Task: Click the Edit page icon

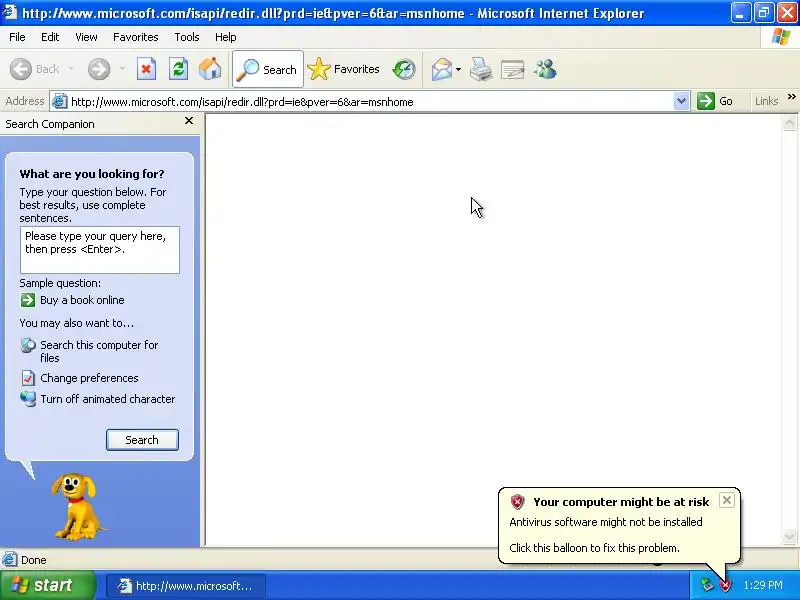Action: click(x=513, y=69)
